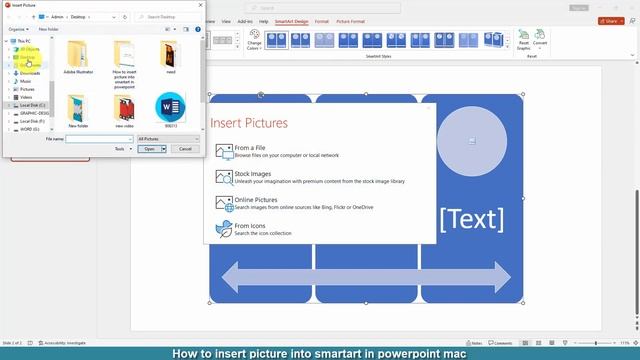
Task: Switch to the Add-ins ribbon tab
Action: [245, 21]
